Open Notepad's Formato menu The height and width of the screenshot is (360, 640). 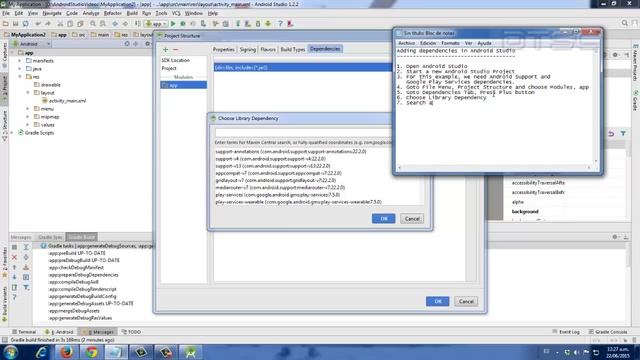(450, 43)
